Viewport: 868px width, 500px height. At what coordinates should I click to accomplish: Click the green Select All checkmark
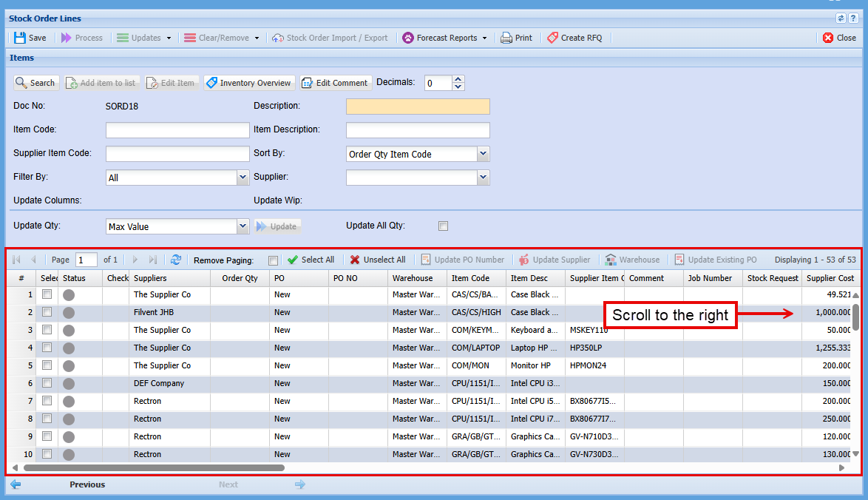[x=294, y=260]
